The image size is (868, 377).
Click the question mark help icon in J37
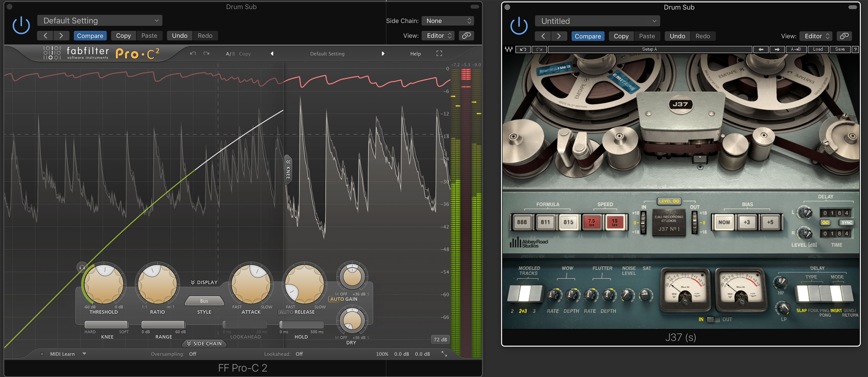point(855,49)
